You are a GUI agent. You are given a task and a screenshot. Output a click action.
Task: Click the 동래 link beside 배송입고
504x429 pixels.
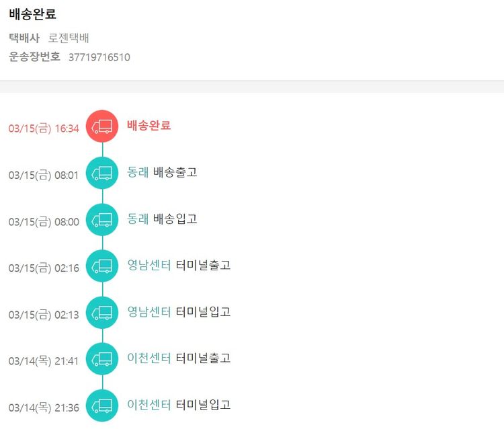click(x=138, y=219)
